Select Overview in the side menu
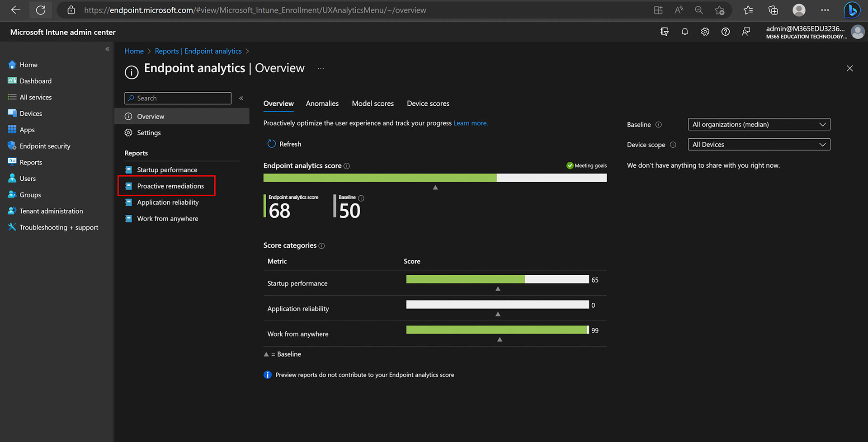868x442 pixels. pyautogui.click(x=182, y=116)
